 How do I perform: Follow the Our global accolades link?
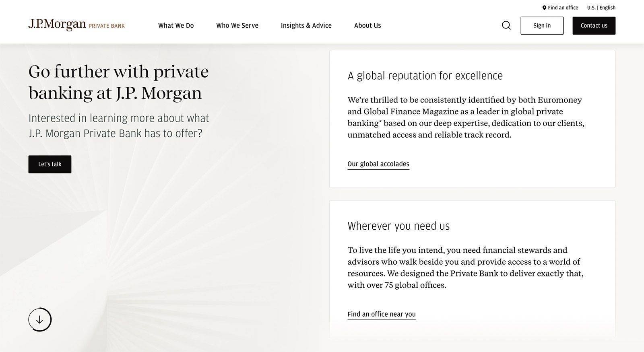pyautogui.click(x=378, y=164)
